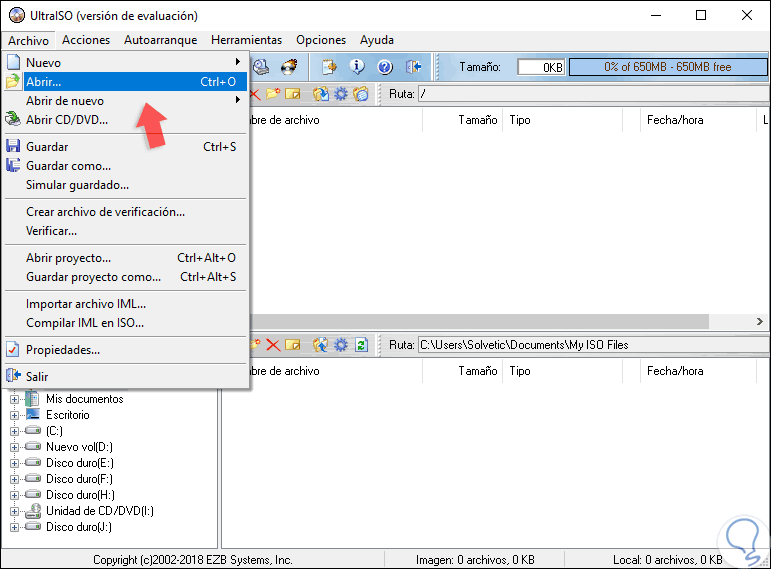Expand the Escritorio tree node
The image size is (771, 569).
point(14,415)
